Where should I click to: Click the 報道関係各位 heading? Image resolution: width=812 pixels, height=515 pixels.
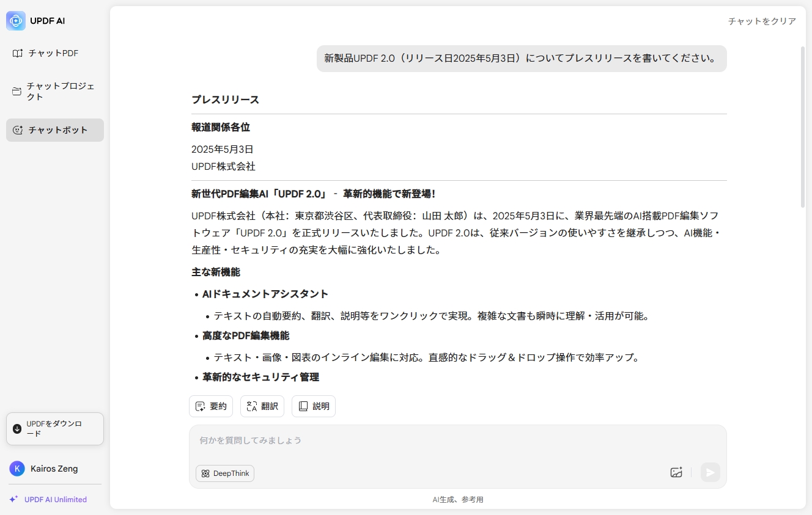pyautogui.click(x=221, y=127)
